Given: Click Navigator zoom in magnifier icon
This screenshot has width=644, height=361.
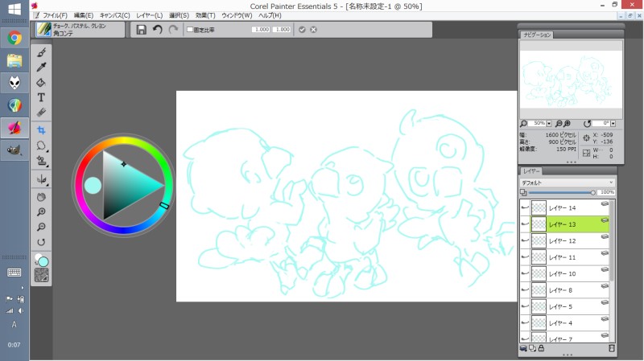Looking at the screenshot, I should [568, 124].
